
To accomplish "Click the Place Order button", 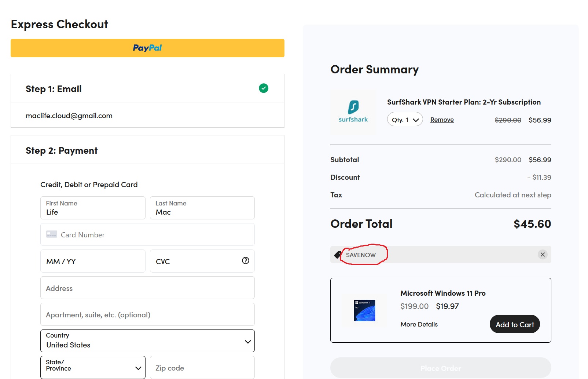I will click(441, 368).
